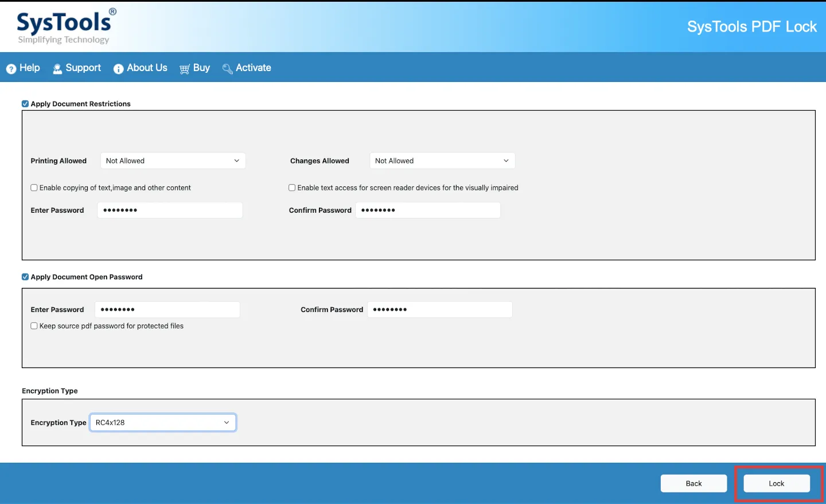
Task: Click the Lock button
Action: pos(777,483)
